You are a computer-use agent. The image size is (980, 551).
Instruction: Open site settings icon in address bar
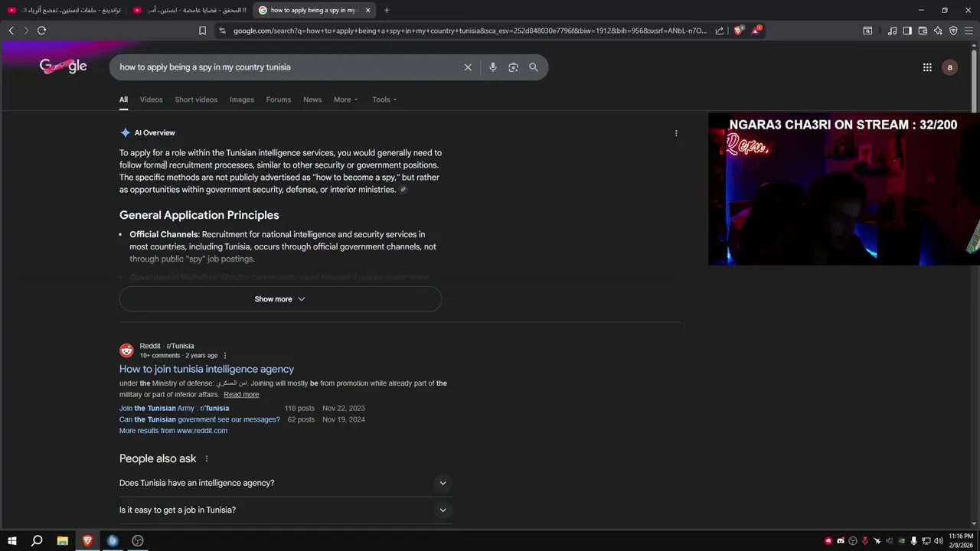tap(222, 31)
